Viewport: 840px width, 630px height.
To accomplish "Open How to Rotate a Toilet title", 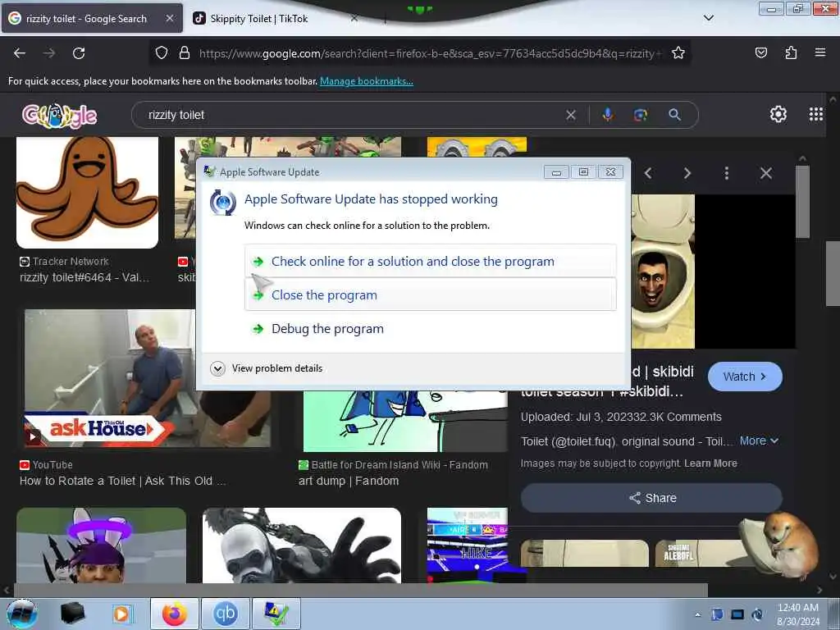I will (123, 481).
